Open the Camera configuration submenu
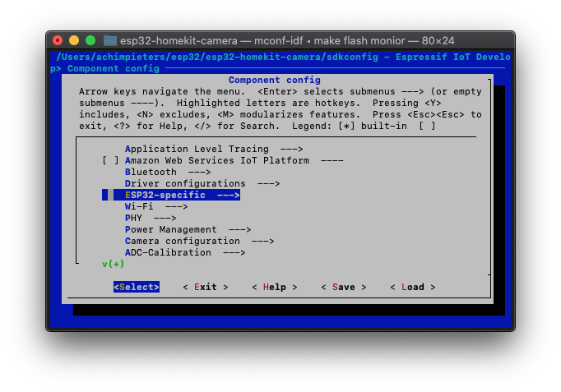561x392 pixels. [200, 241]
